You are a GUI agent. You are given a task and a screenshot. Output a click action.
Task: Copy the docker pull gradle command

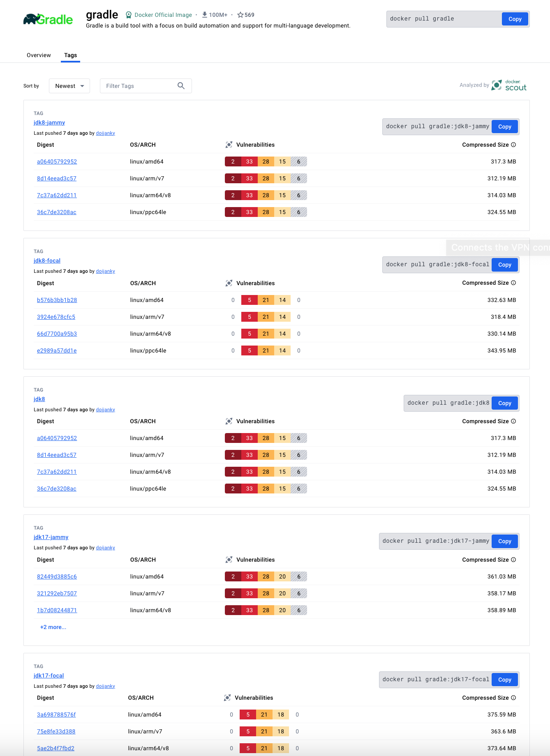(x=515, y=19)
